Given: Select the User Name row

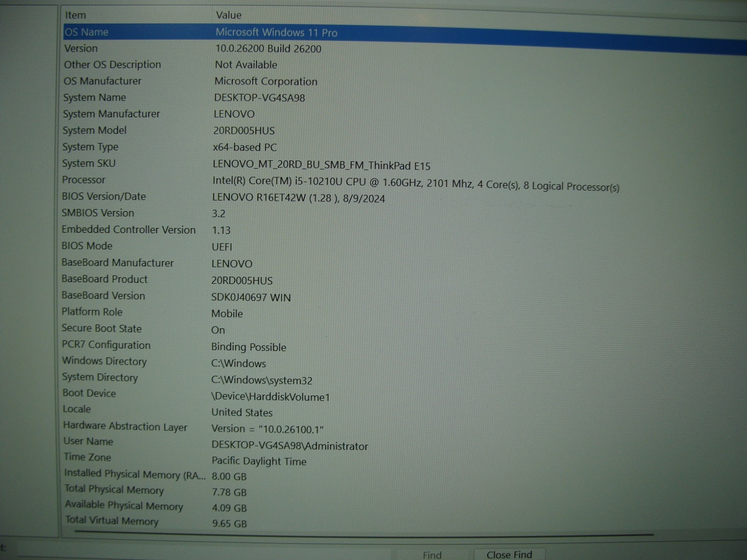Looking at the screenshot, I should click(88, 441).
